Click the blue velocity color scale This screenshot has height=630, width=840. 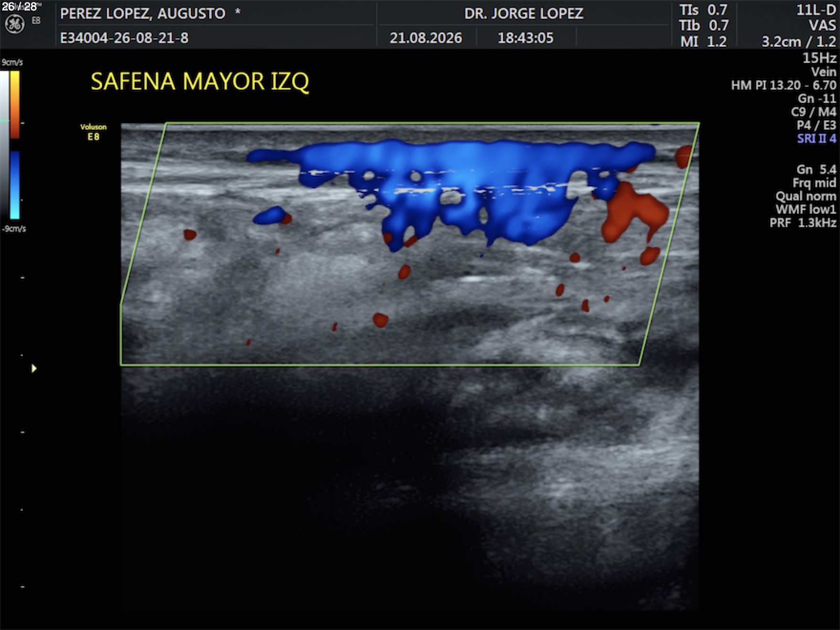point(15,185)
